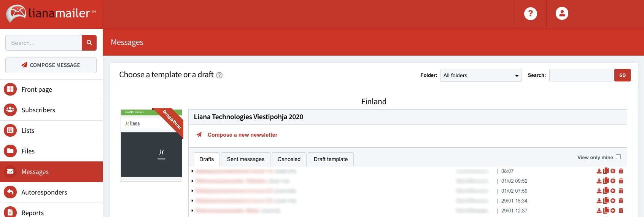This screenshot has height=217, width=644.
Task: Copy the draft dated 01/02 07:59
Action: coord(606,191)
